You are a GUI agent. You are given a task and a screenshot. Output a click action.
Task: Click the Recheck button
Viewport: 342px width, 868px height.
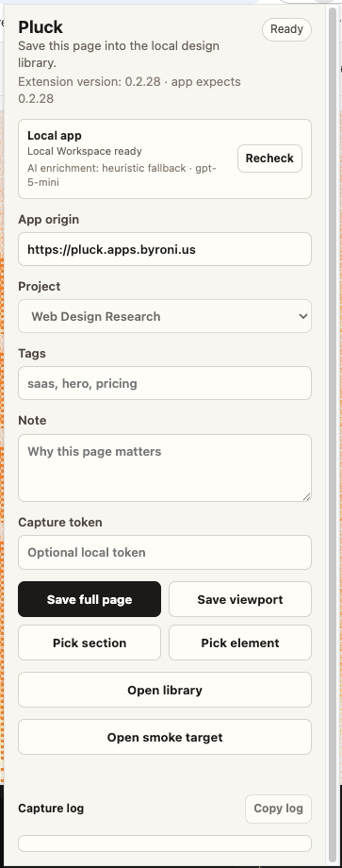pos(269,159)
